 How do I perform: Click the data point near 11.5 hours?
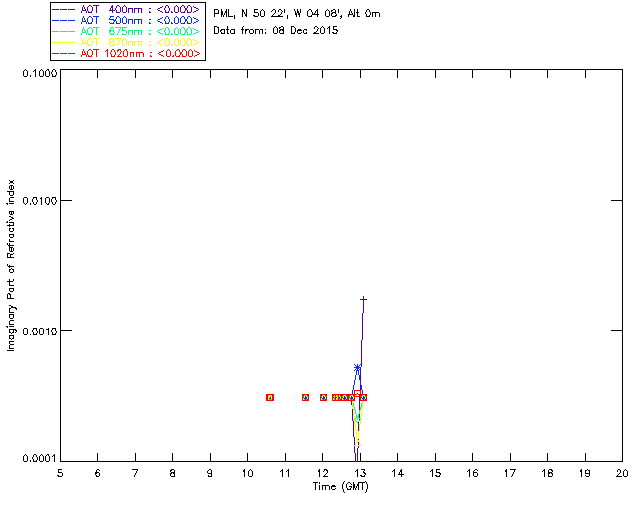click(305, 397)
